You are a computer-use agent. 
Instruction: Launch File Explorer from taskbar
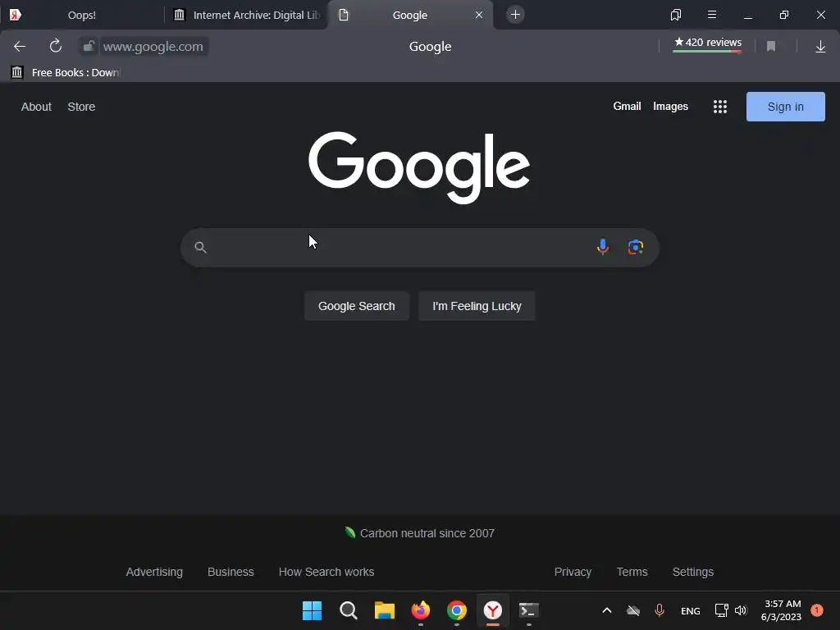[x=384, y=610]
